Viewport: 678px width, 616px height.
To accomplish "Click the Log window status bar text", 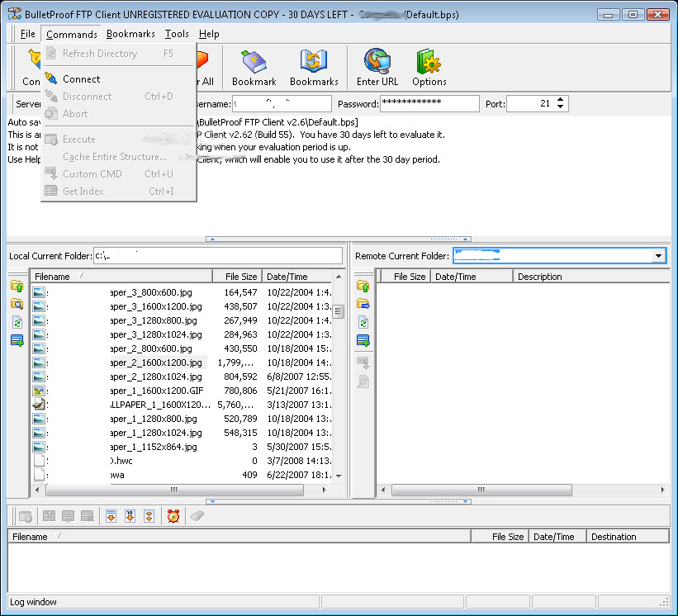I will [x=33, y=602].
